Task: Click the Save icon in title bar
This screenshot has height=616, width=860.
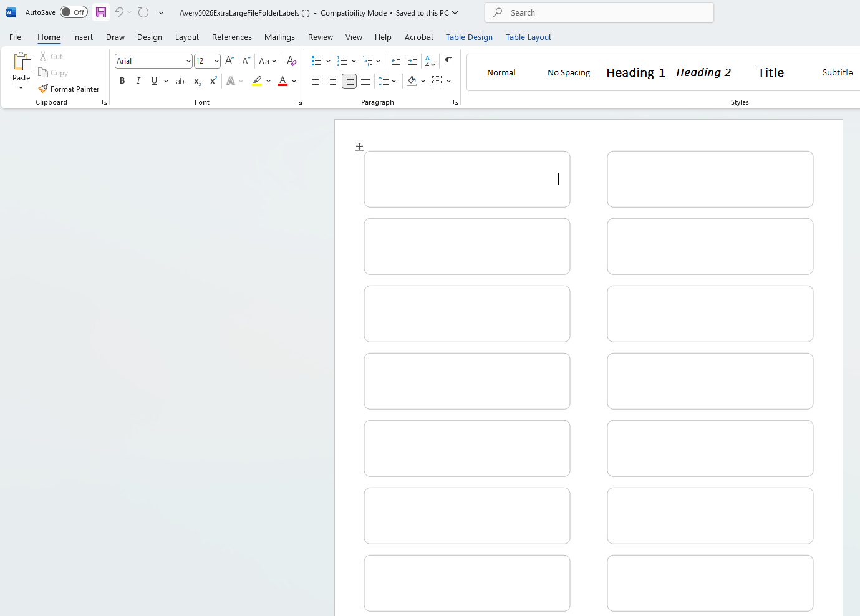Action: 100,12
